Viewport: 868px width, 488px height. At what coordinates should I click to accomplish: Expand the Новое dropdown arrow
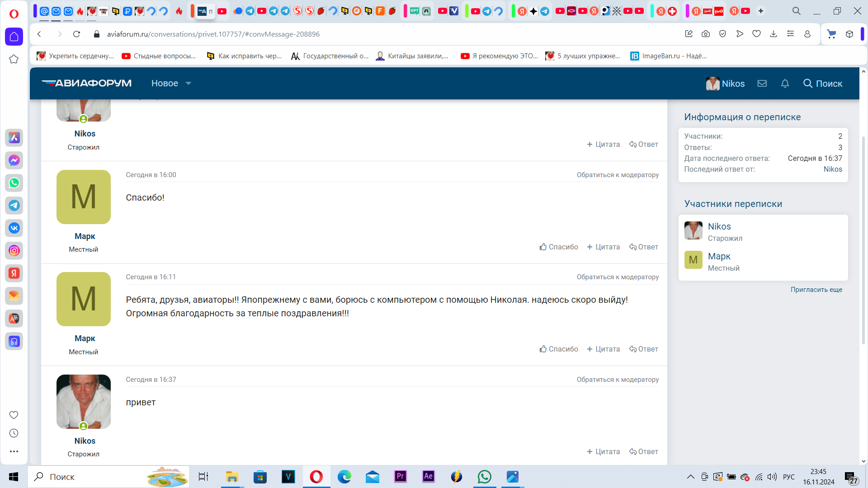click(189, 84)
